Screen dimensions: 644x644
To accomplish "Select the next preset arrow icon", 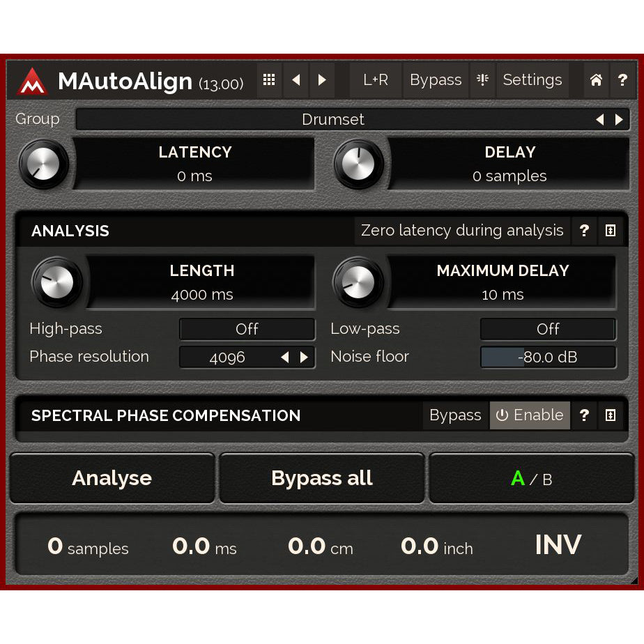I will click(322, 79).
